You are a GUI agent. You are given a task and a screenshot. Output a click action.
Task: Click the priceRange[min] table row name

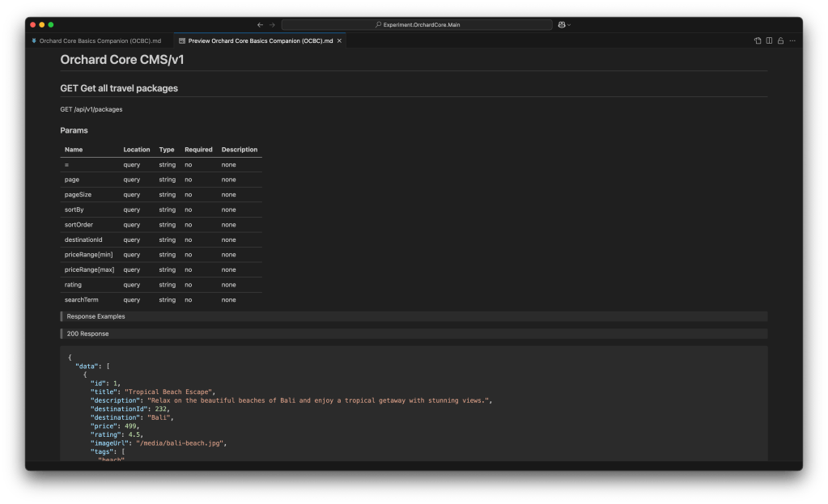89,255
